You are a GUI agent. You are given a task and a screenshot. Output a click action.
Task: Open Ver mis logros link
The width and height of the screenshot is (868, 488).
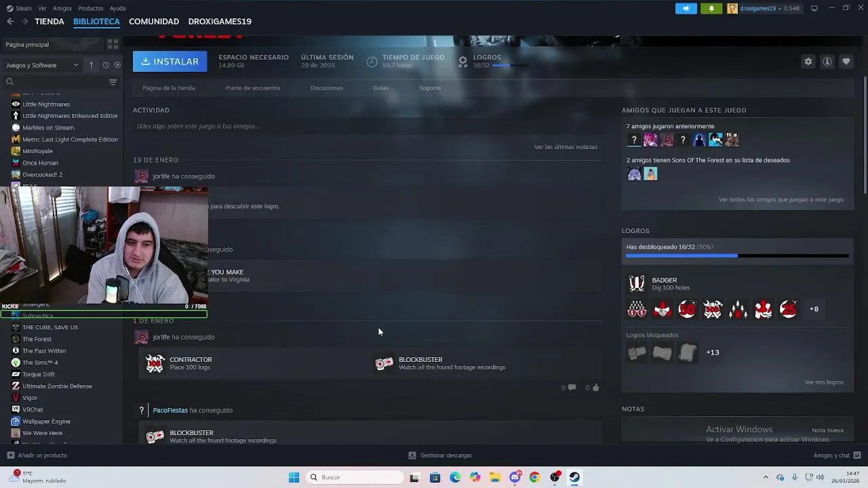[x=824, y=382]
